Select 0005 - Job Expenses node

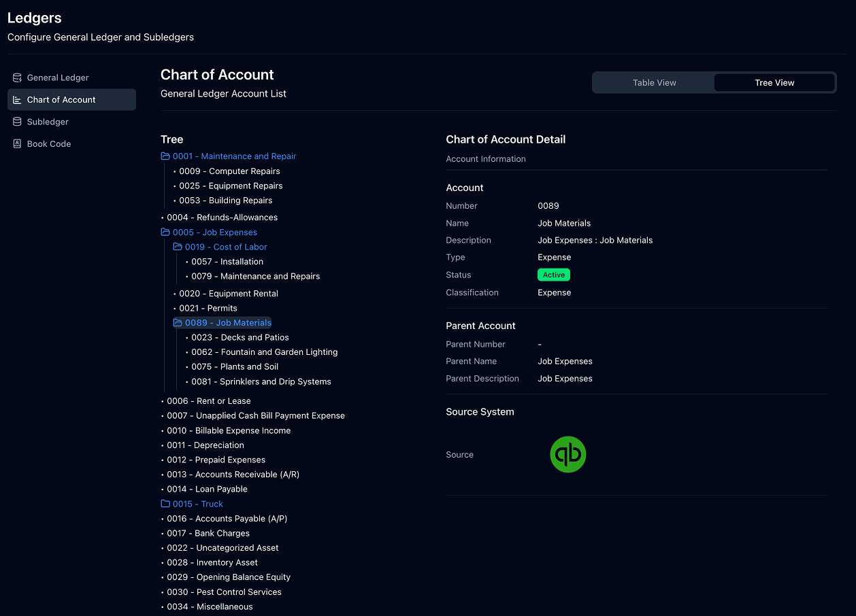(215, 233)
